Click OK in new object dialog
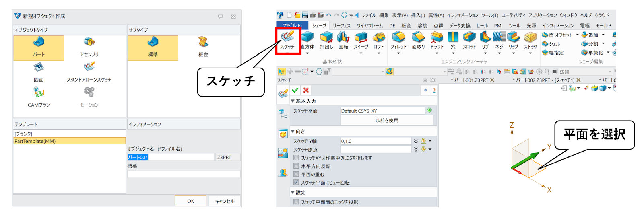This screenshot has height=216, width=644. 190,201
